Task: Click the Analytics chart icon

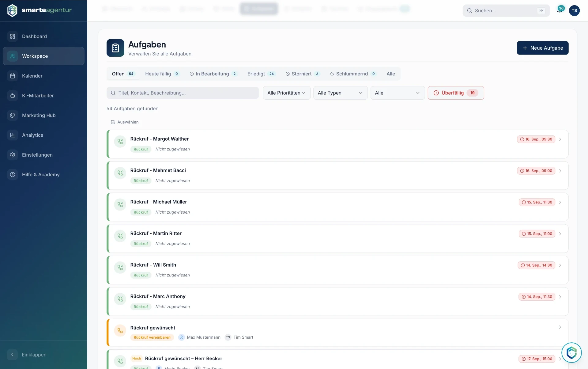Action: [13, 135]
